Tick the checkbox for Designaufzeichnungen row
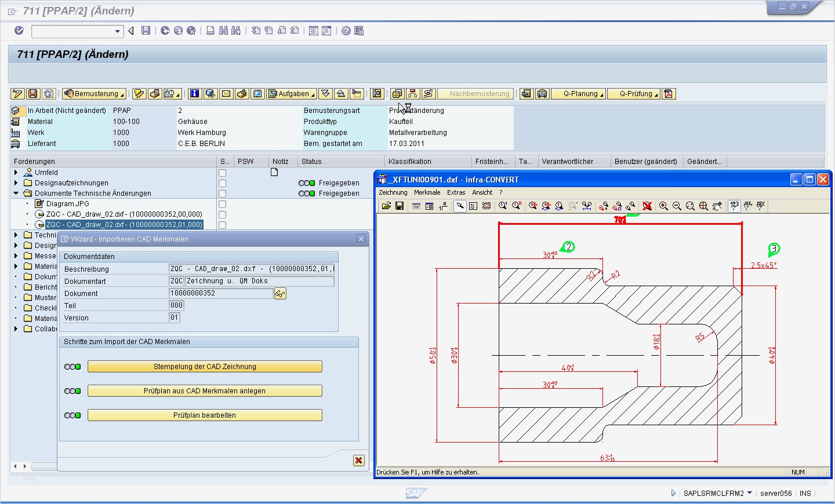Image resolution: width=835 pixels, height=504 pixels. click(222, 183)
